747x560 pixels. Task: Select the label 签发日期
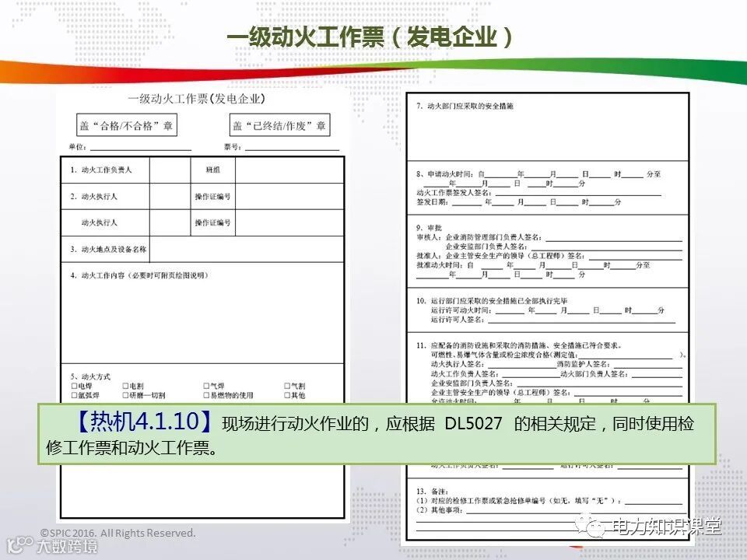433,202
